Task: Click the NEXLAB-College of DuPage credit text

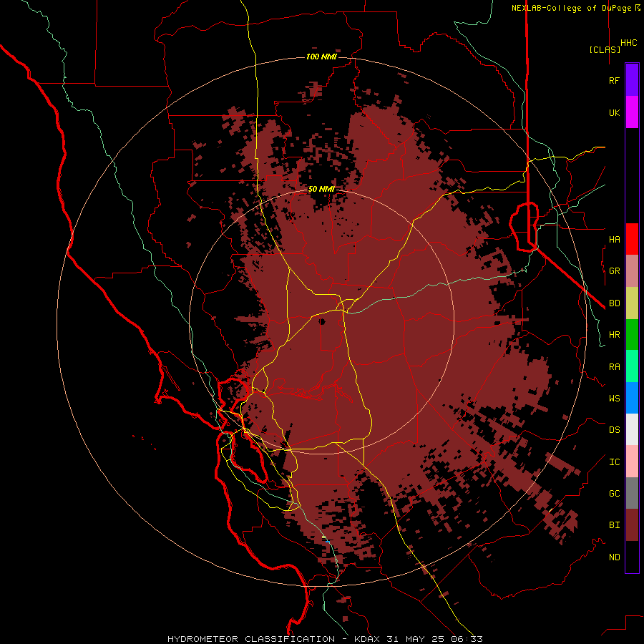Action: point(572,8)
